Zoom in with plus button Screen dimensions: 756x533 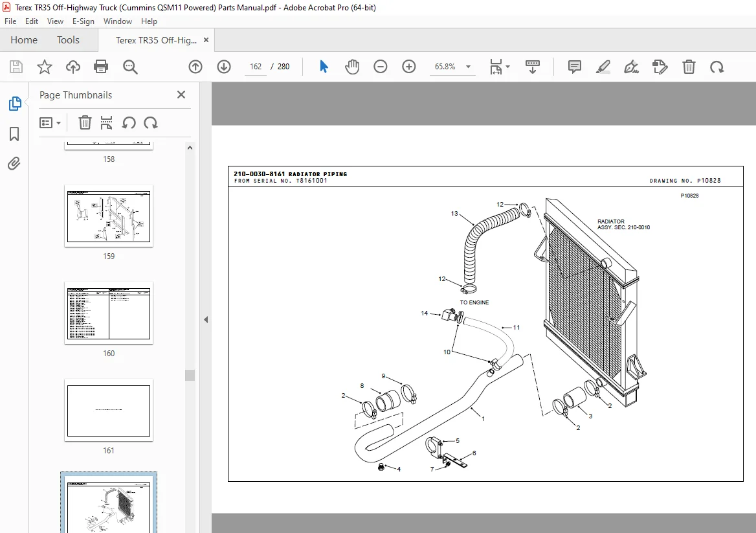click(x=409, y=67)
